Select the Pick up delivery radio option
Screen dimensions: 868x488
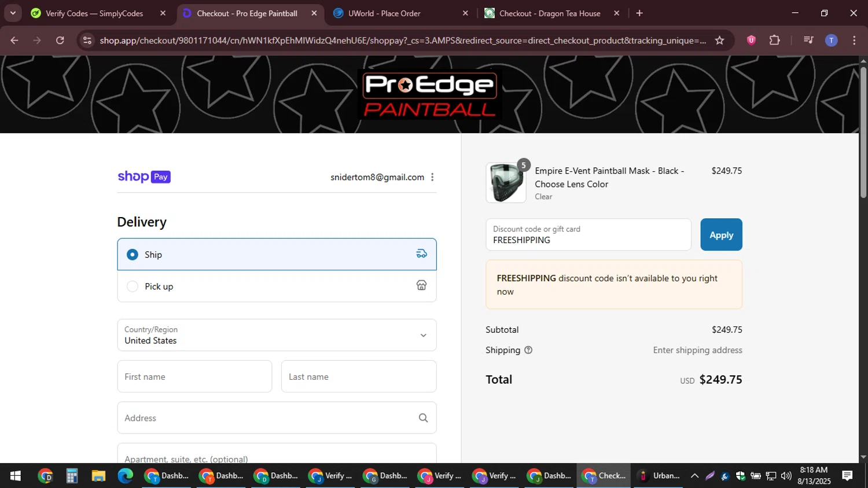point(133,287)
